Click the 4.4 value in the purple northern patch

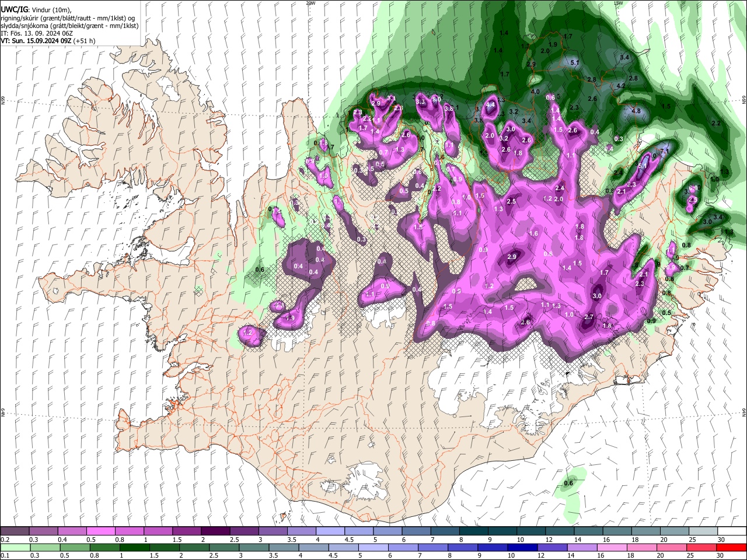tap(490, 104)
